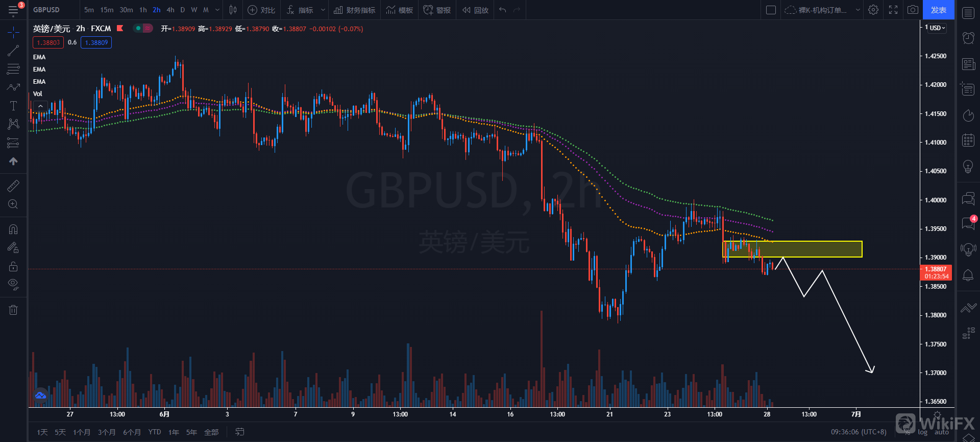The image size is (980, 442).
Task: Hide all drawings with eye icon
Action: coord(13,284)
